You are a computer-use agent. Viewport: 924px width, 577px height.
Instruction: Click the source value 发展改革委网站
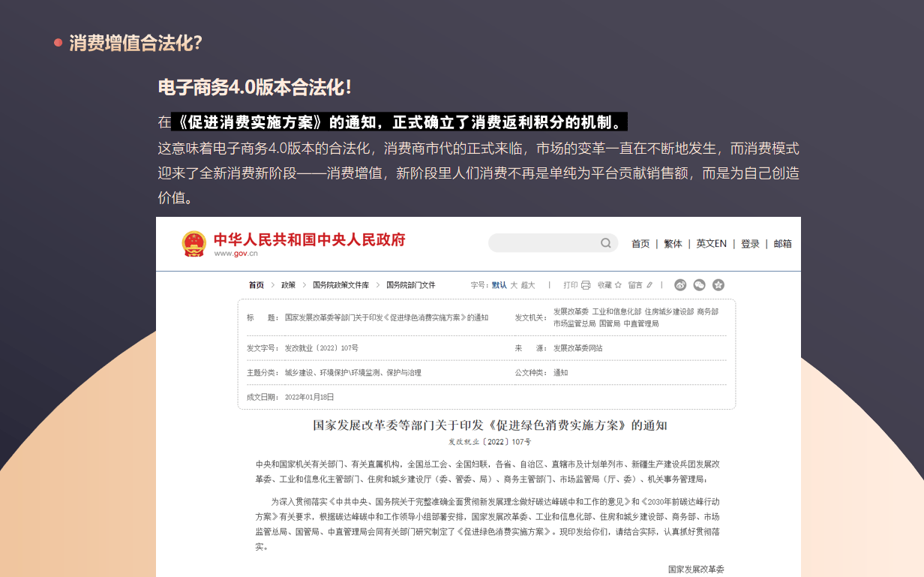[577, 348]
